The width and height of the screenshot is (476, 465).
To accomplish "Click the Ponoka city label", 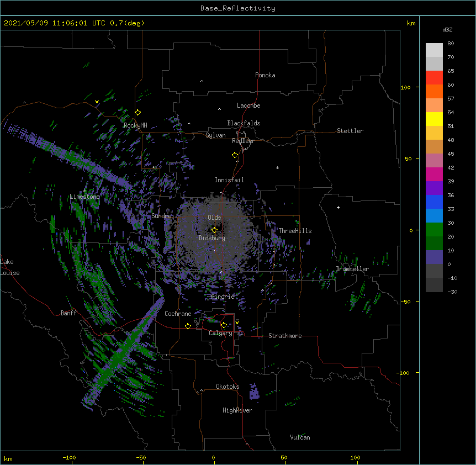I will pyautogui.click(x=265, y=75).
